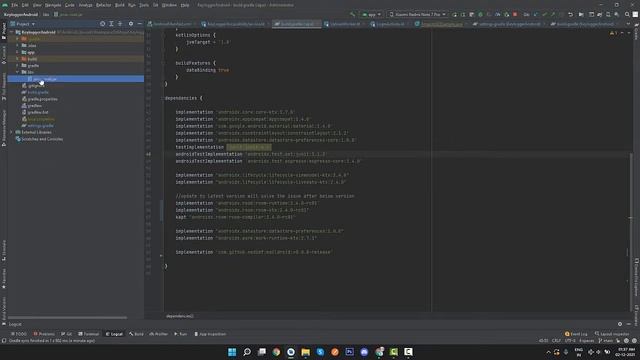Viewport: 640px width, 360px height.
Task: Open the Project view dropdown
Action: point(23,24)
